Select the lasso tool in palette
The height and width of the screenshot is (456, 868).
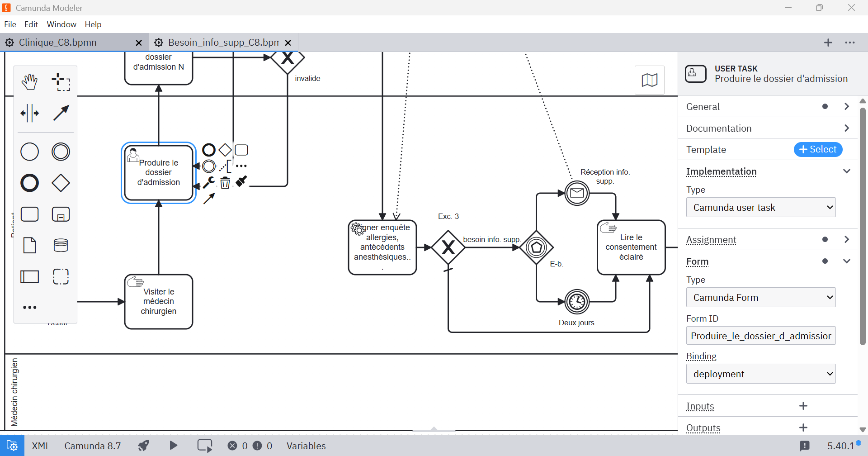(61, 82)
